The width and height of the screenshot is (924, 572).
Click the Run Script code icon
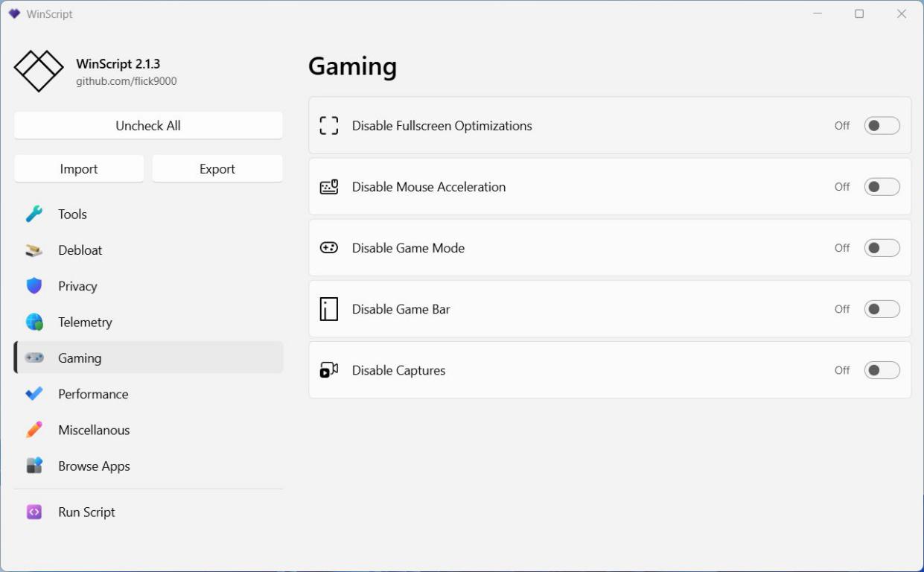pyautogui.click(x=34, y=512)
